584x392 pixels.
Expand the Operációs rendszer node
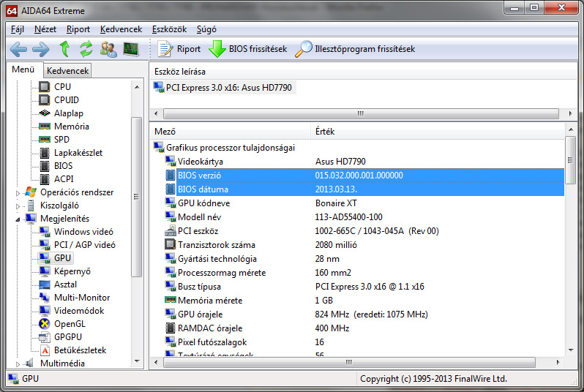(18, 193)
